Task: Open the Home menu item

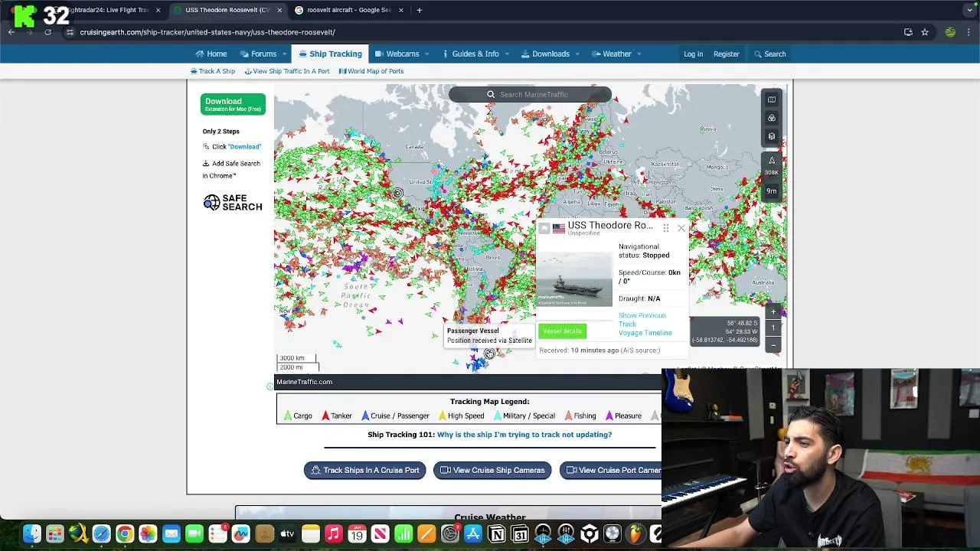Action: point(211,54)
